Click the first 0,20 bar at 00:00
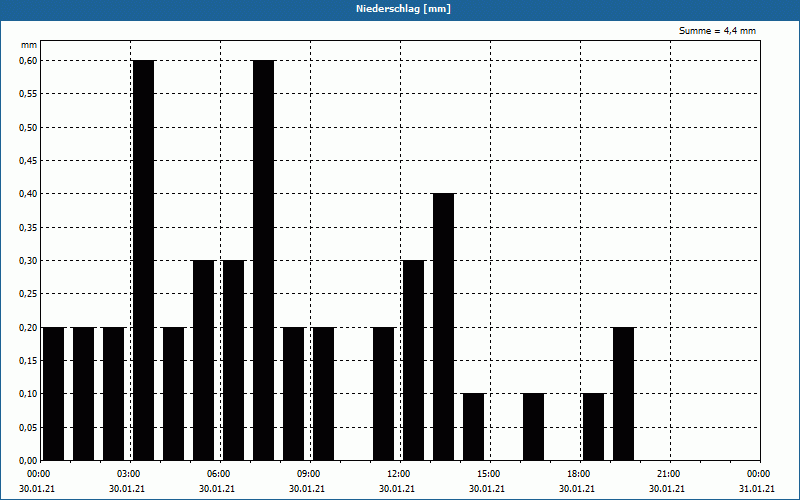Viewport: 800px width, 500px height. click(x=54, y=394)
